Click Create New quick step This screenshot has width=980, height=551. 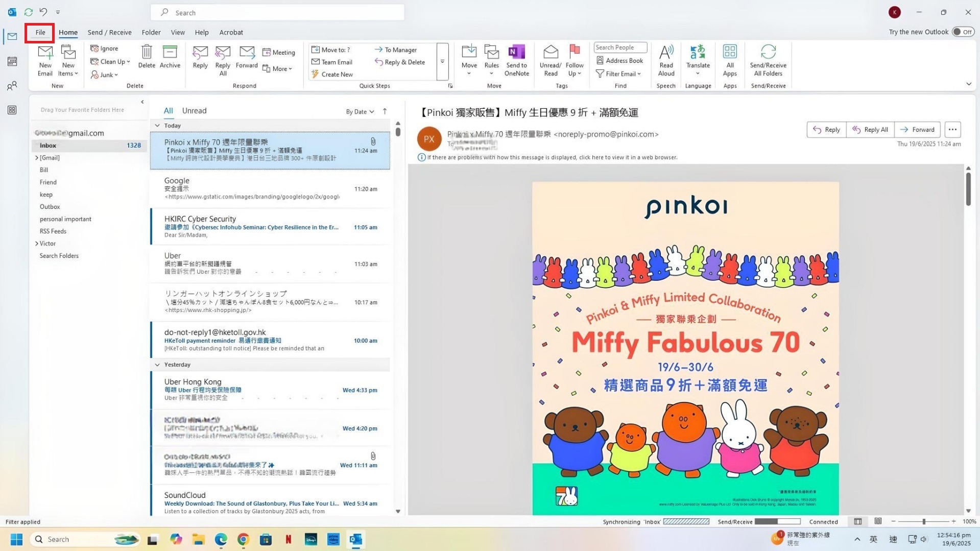pyautogui.click(x=332, y=75)
